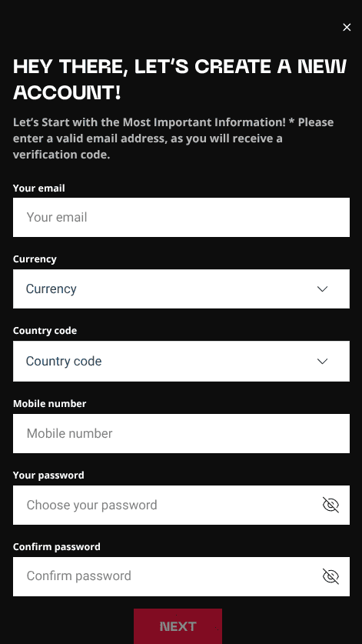
Task: Click into the Confirm password text box
Action: coord(181,576)
